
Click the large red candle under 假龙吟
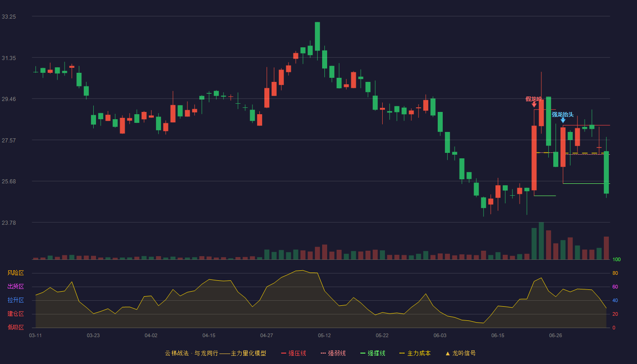(534, 158)
